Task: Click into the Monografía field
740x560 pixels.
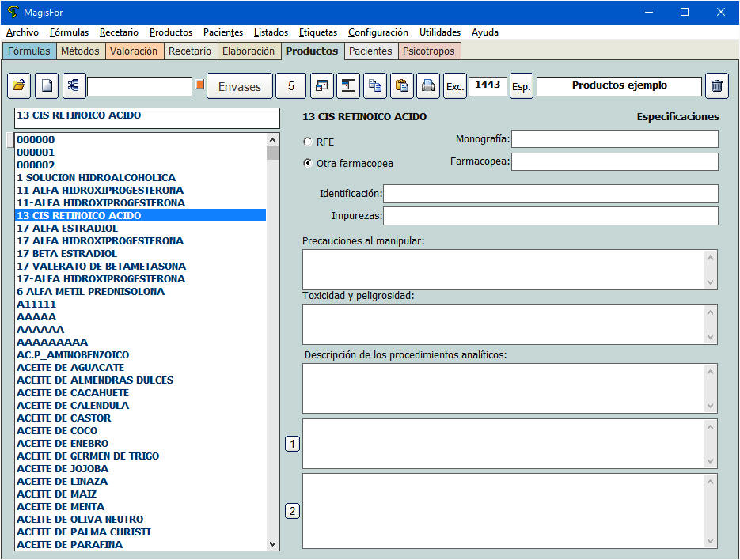Action: (x=615, y=139)
